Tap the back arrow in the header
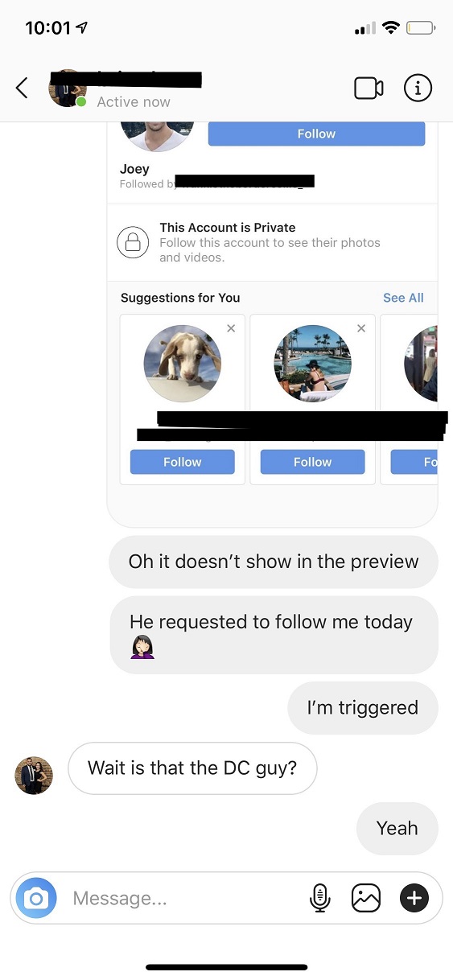 tap(22, 88)
